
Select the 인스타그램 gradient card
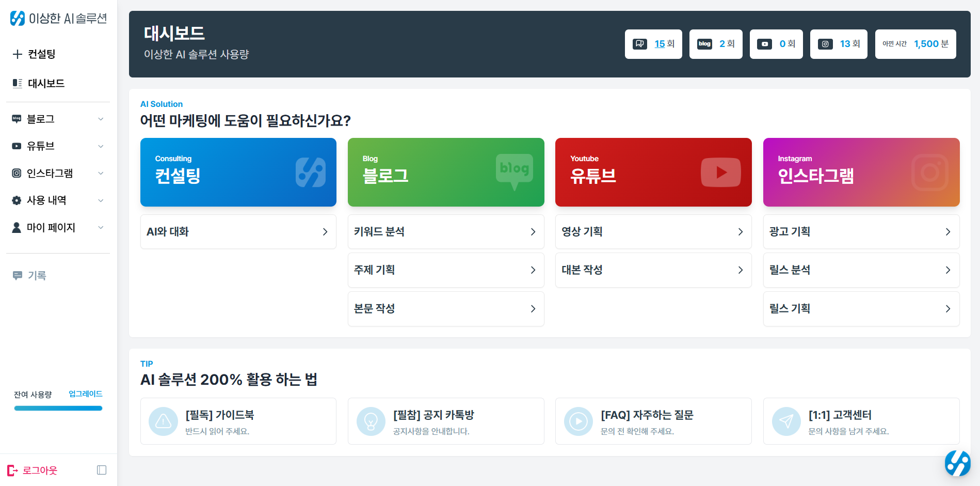[861, 172]
